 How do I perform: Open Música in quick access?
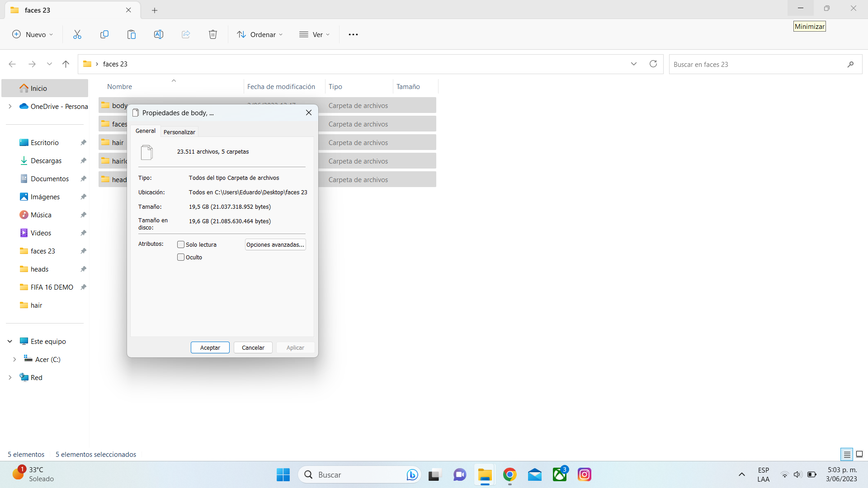[x=41, y=215]
